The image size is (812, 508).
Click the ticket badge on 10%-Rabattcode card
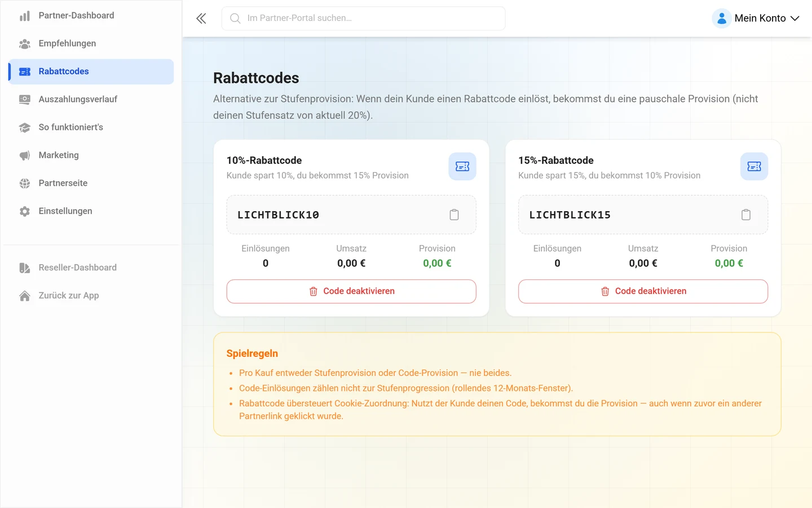462,167
